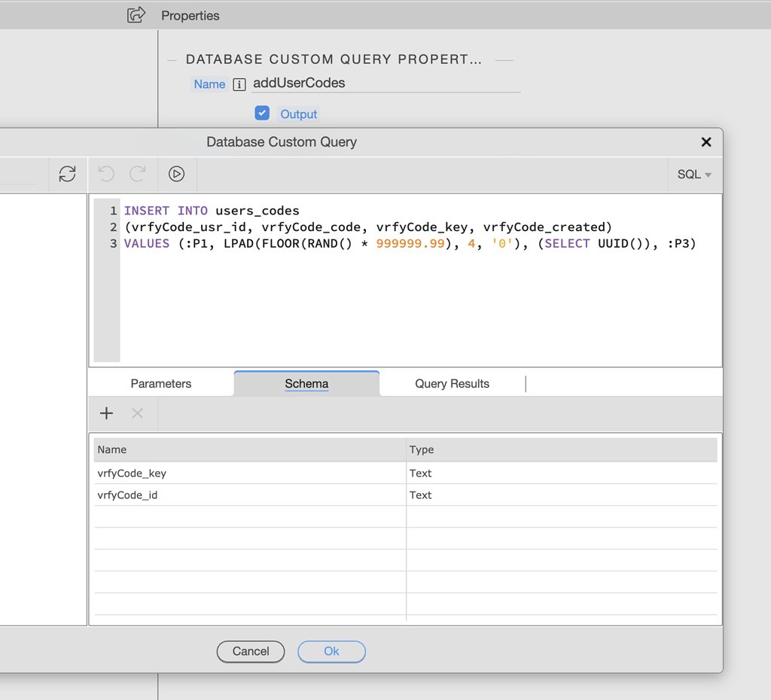Cancel the Database Custom Query dialog
The image size is (771, 700).
[x=250, y=652]
